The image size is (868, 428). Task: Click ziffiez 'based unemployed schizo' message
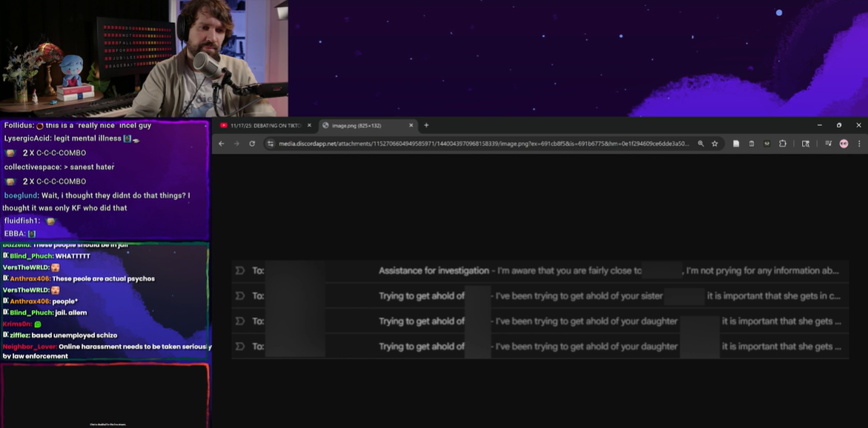(60, 335)
